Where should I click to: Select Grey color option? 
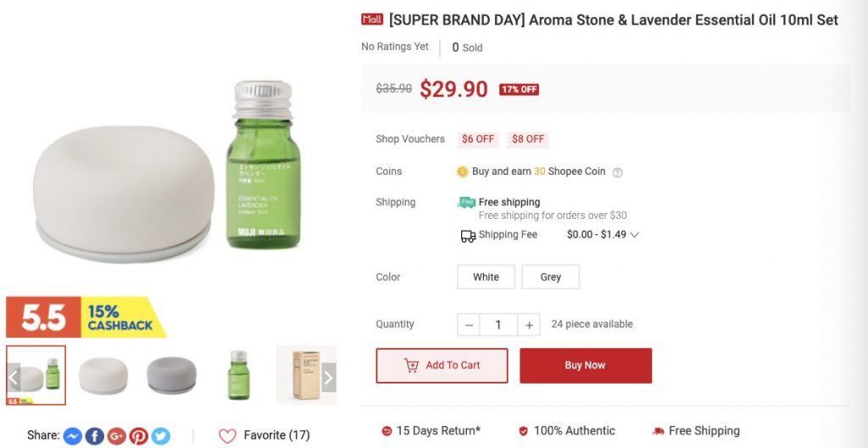550,277
